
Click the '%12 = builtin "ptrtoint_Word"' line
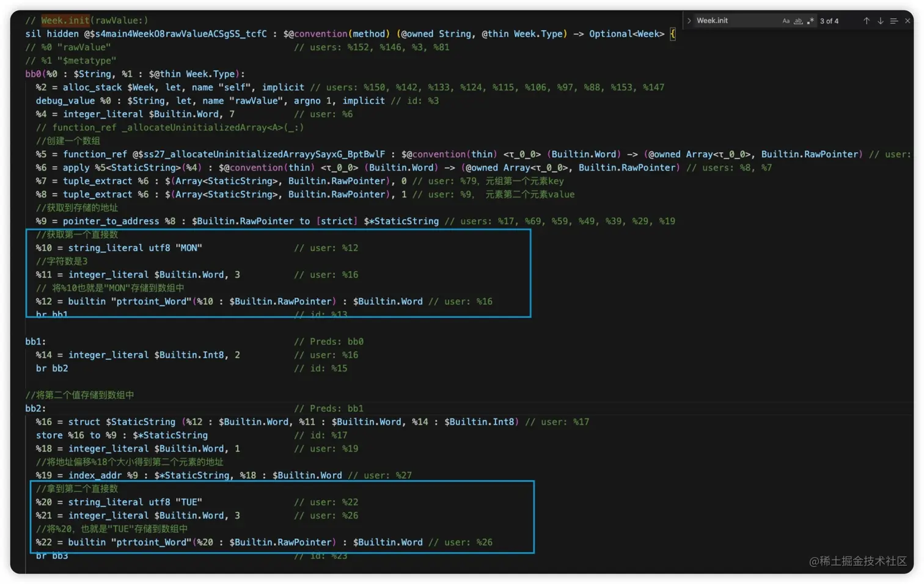[264, 301]
